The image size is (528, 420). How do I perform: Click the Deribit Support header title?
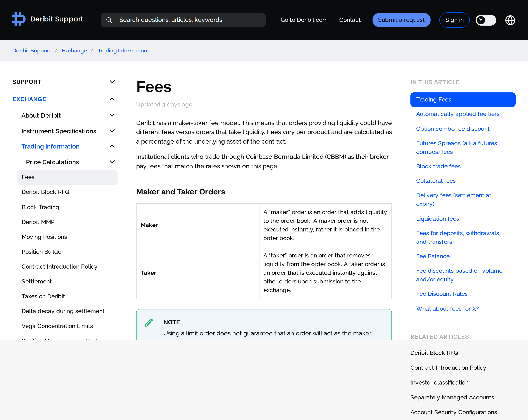click(x=57, y=19)
